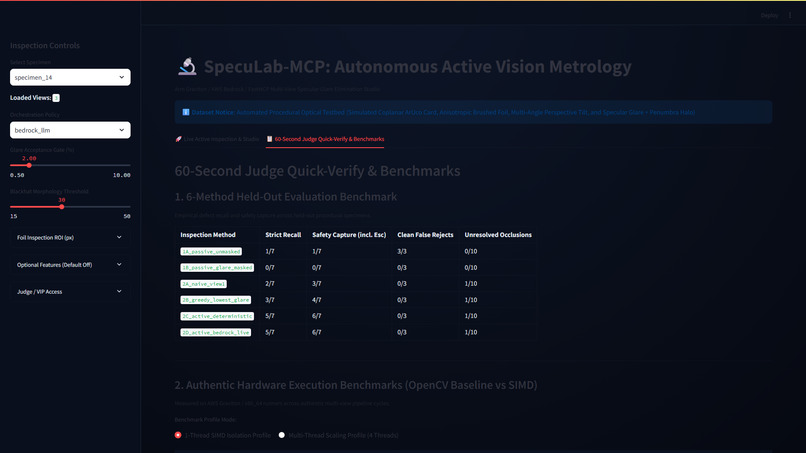Select the 60-Second Judge Quick-Verify & Benchmarks tab

pos(325,139)
